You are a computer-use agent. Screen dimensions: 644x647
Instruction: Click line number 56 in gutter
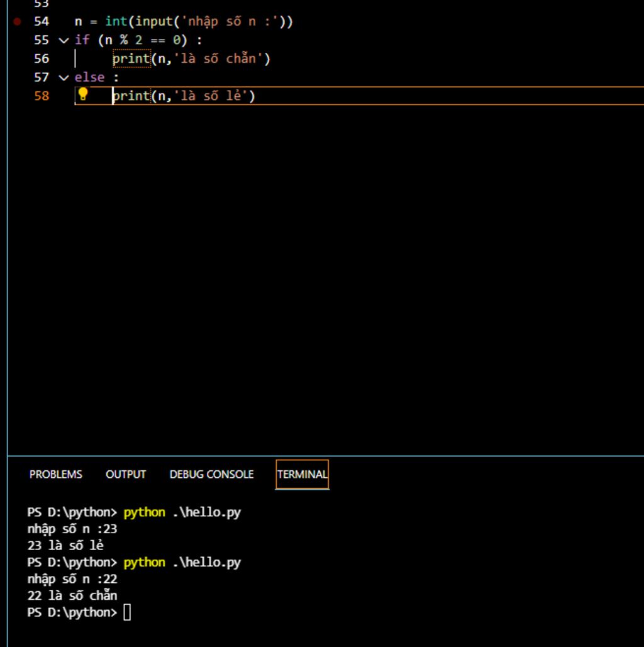pos(42,58)
